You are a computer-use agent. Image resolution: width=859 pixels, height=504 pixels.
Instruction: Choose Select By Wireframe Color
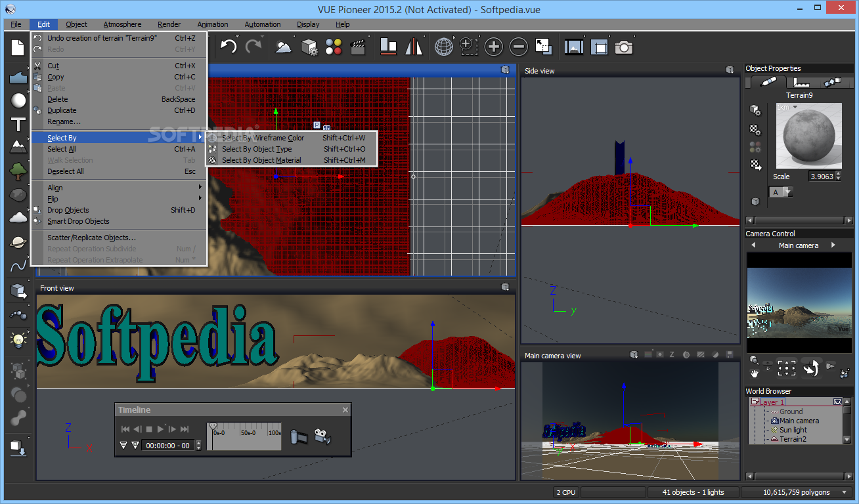point(292,138)
